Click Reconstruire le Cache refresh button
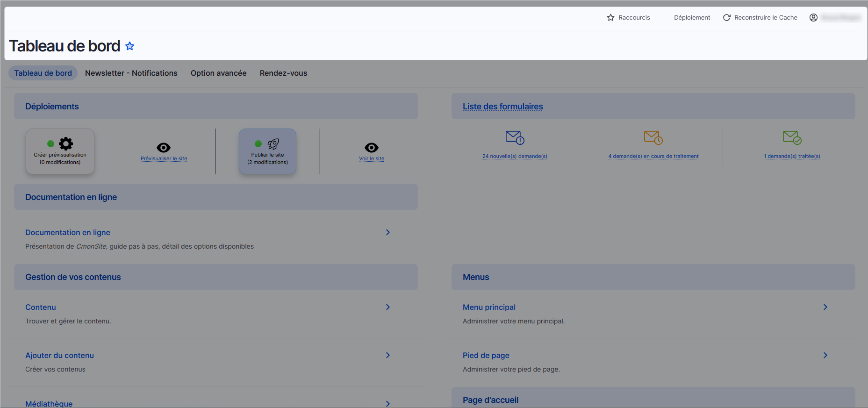Screen dimensions: 868x408 760,18
